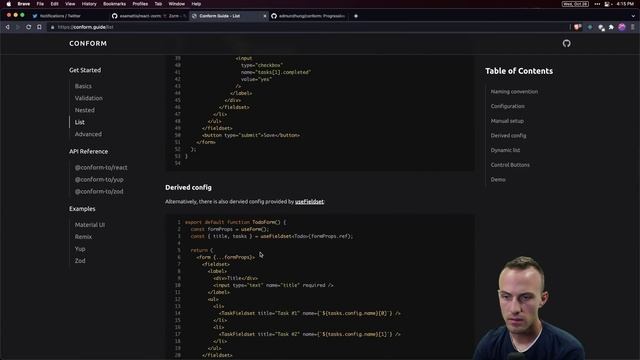Open the Remix example
Viewport: 640px width, 360px height.
(x=83, y=237)
